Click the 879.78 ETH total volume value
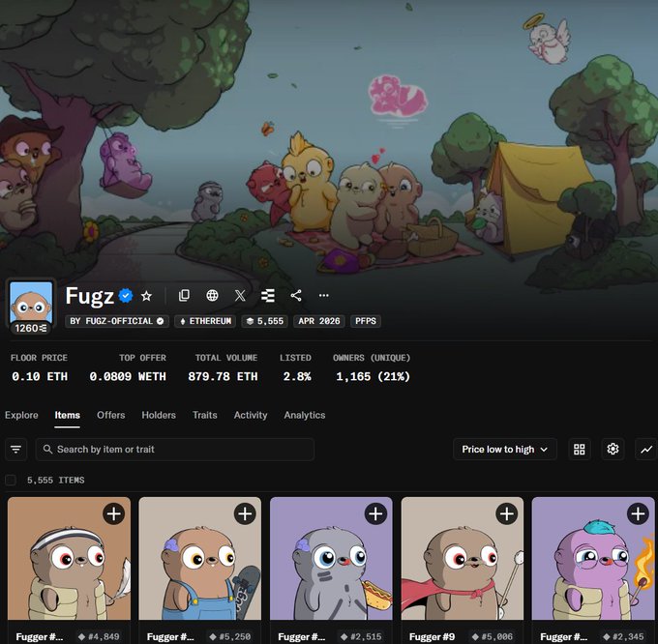Viewport: 658px width, 644px height. point(223,376)
